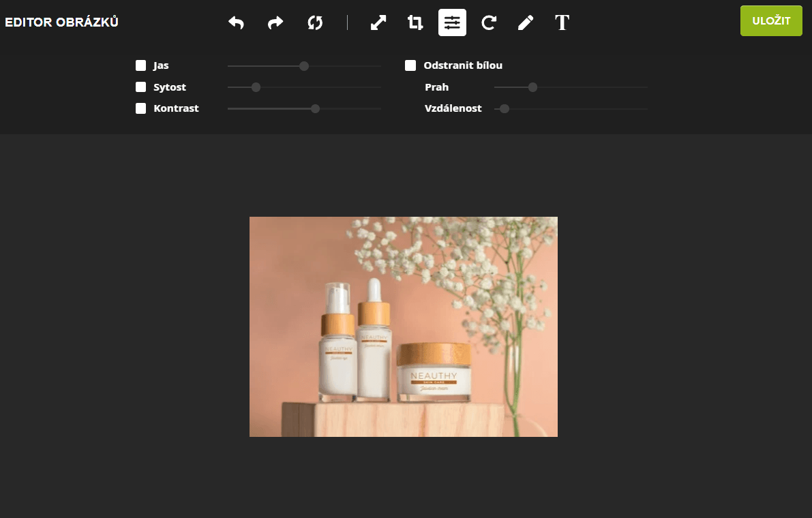Click the redo arrow icon
The width and height of the screenshot is (812, 518).
tap(275, 22)
